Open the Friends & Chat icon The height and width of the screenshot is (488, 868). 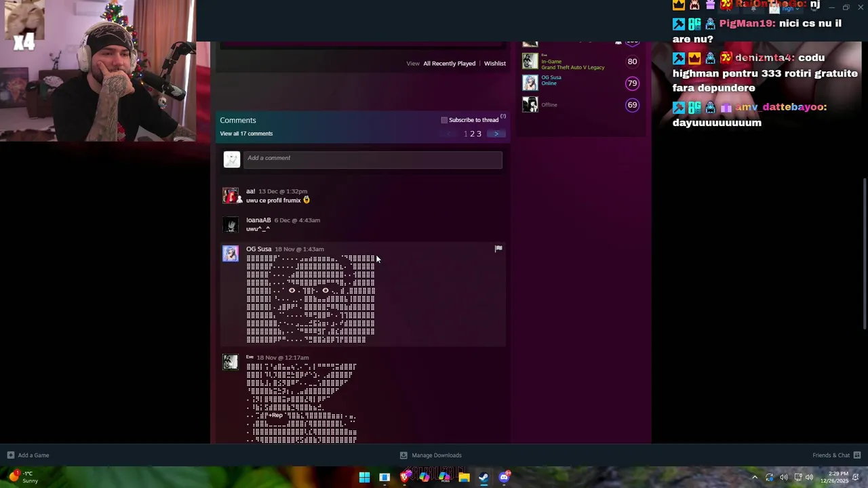[857, 455]
